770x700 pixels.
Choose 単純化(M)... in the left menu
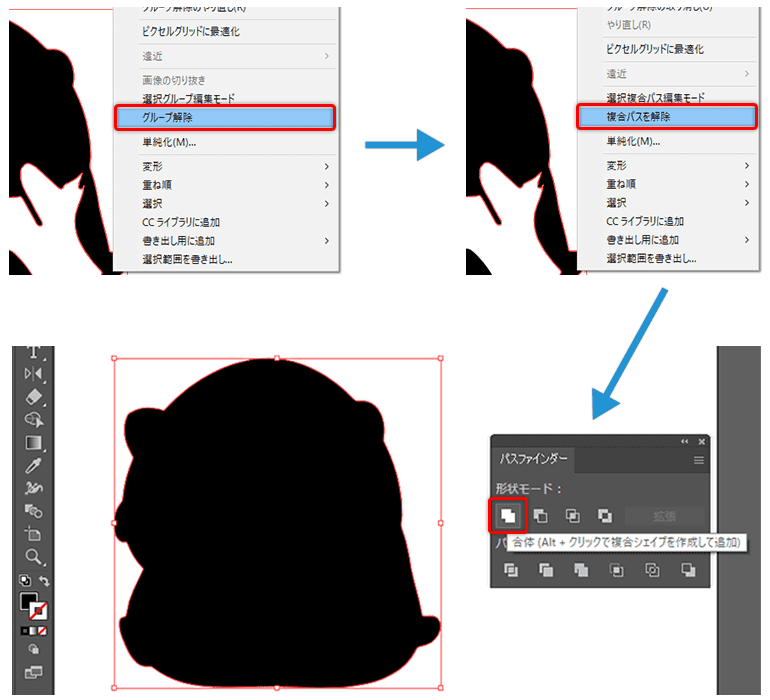tap(226, 142)
